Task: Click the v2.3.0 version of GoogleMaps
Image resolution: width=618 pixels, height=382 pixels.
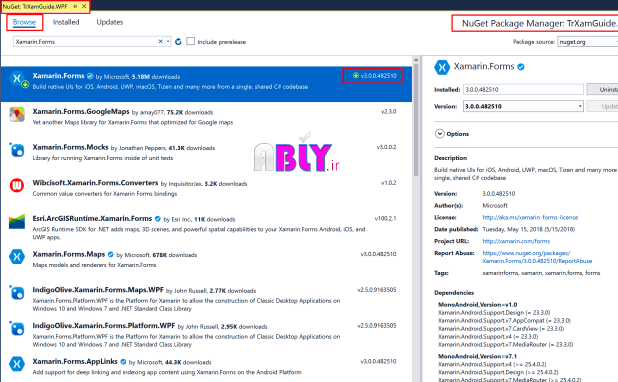Action: click(388, 112)
